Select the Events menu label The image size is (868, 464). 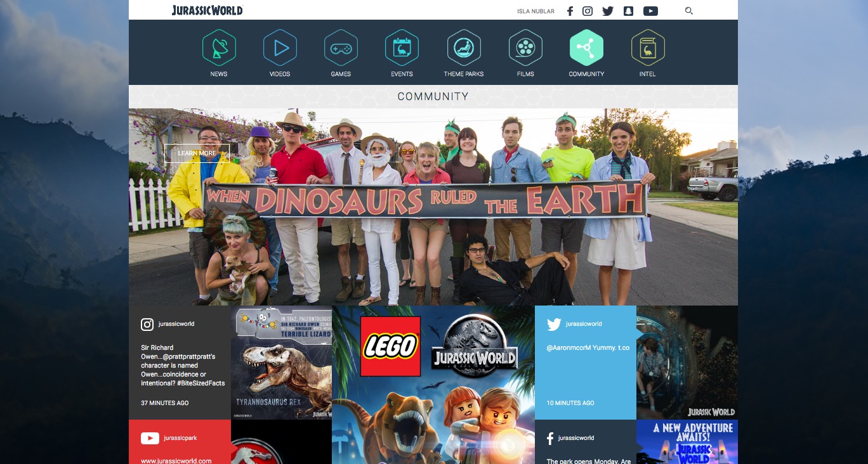pos(402,74)
